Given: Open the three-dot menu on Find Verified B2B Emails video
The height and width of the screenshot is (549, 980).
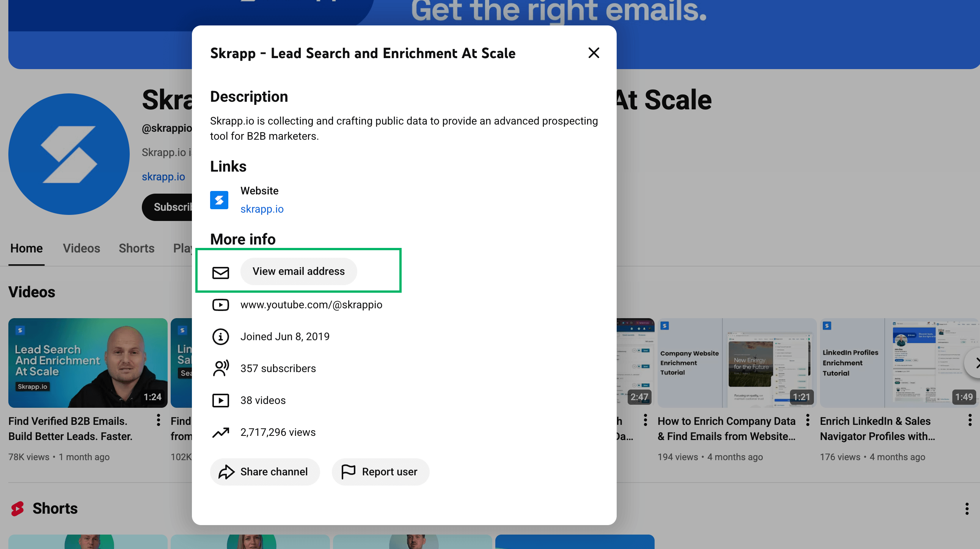Looking at the screenshot, I should 158,420.
